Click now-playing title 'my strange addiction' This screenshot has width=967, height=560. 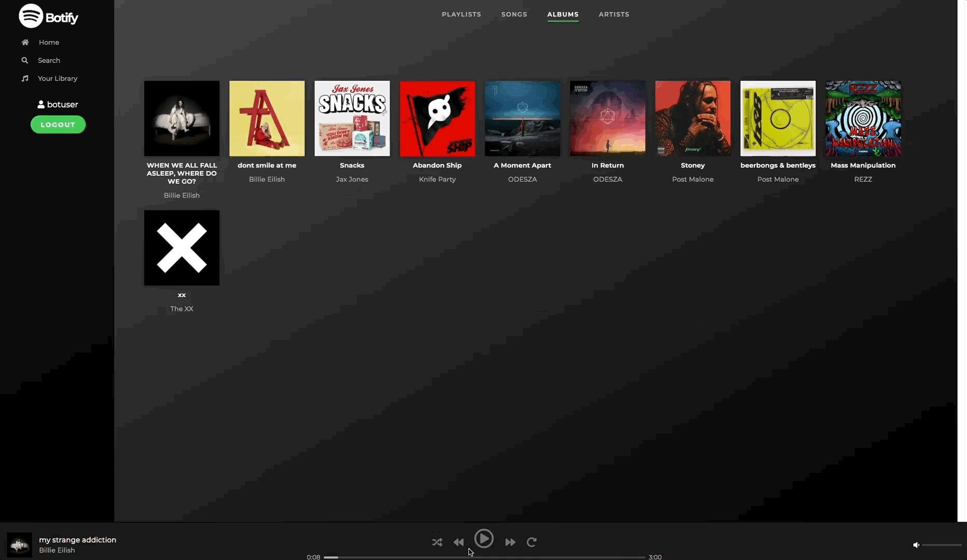pyautogui.click(x=78, y=540)
